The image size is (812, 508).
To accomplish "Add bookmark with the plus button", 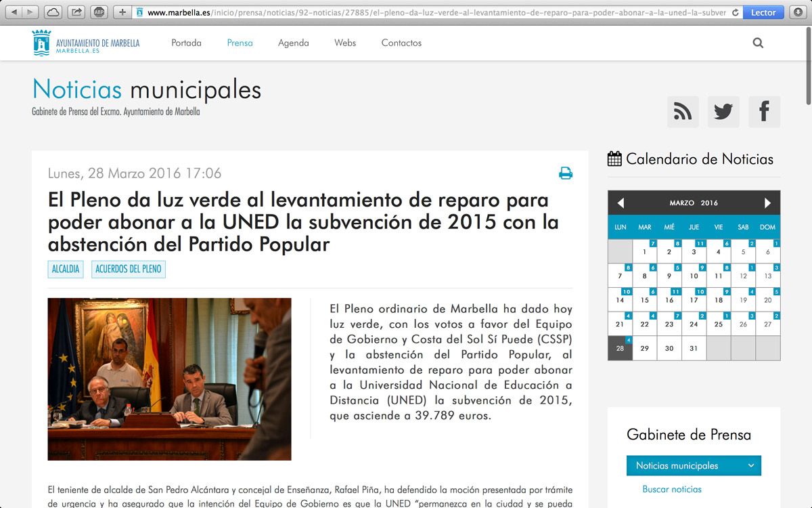I will [x=122, y=12].
